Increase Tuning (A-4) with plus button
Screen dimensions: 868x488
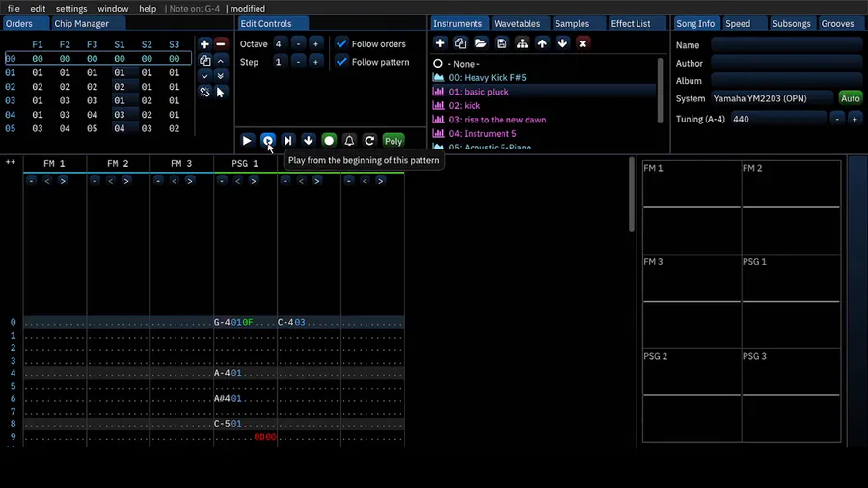pyautogui.click(x=854, y=119)
